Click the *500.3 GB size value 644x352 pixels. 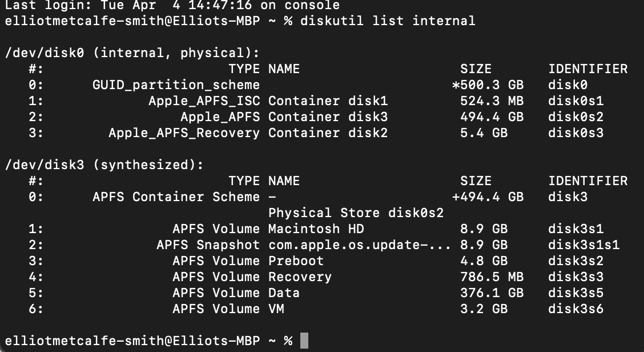coord(488,85)
